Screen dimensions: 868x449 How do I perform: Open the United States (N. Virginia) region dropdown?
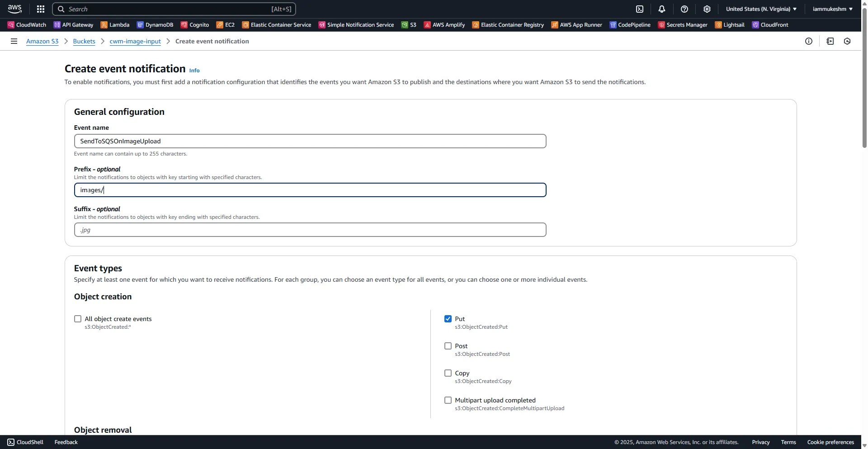click(x=761, y=9)
